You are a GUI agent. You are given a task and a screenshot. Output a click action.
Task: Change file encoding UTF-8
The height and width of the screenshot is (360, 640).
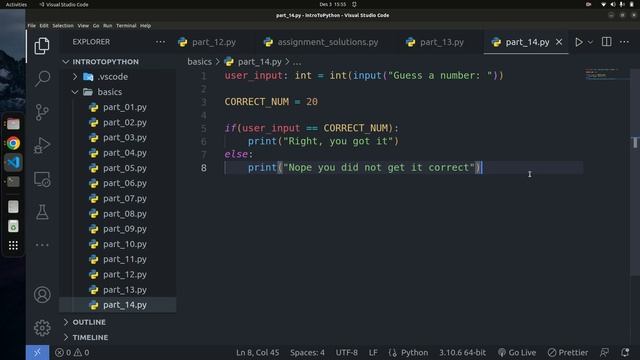click(347, 352)
